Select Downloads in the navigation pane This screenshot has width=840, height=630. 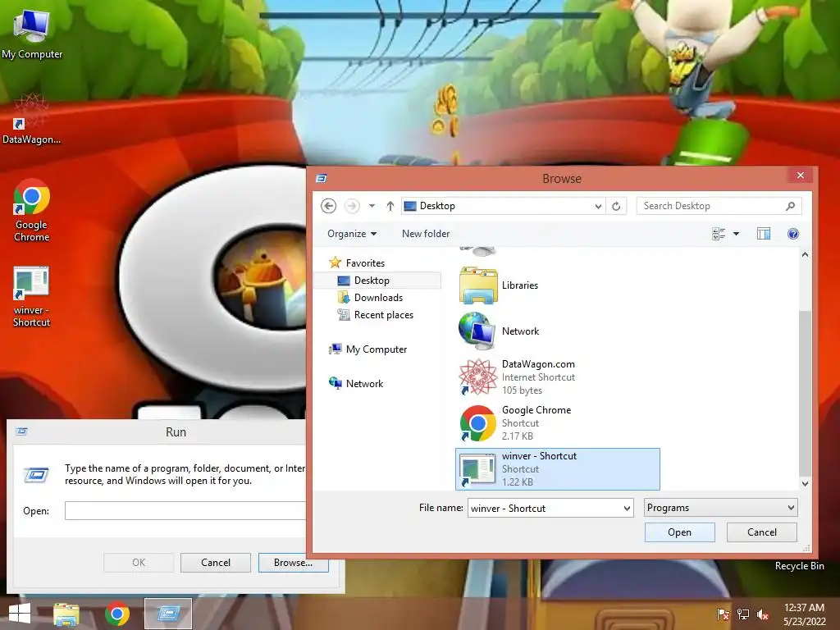pyautogui.click(x=370, y=297)
